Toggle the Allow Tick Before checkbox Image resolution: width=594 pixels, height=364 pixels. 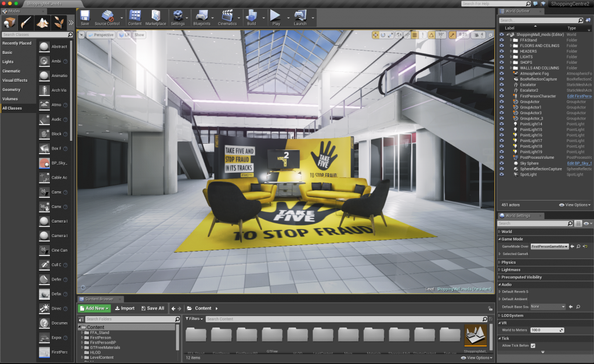point(533,346)
